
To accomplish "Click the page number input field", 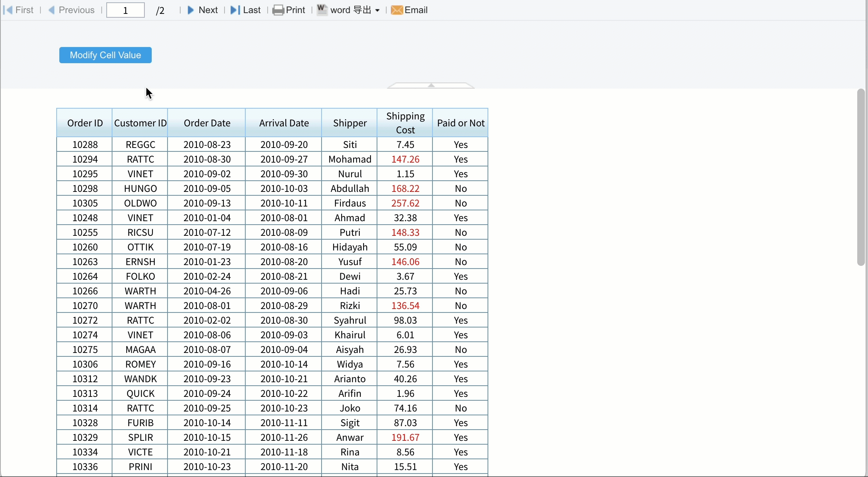I will (125, 10).
